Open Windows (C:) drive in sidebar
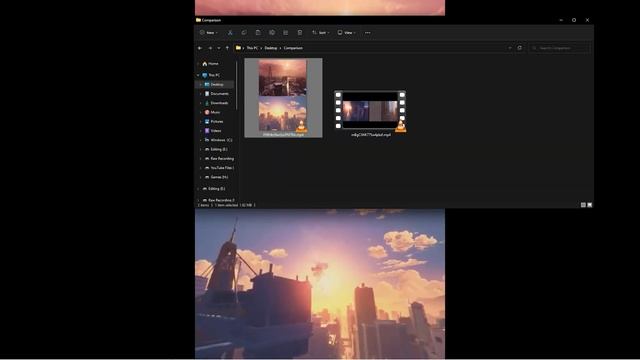 click(218, 140)
